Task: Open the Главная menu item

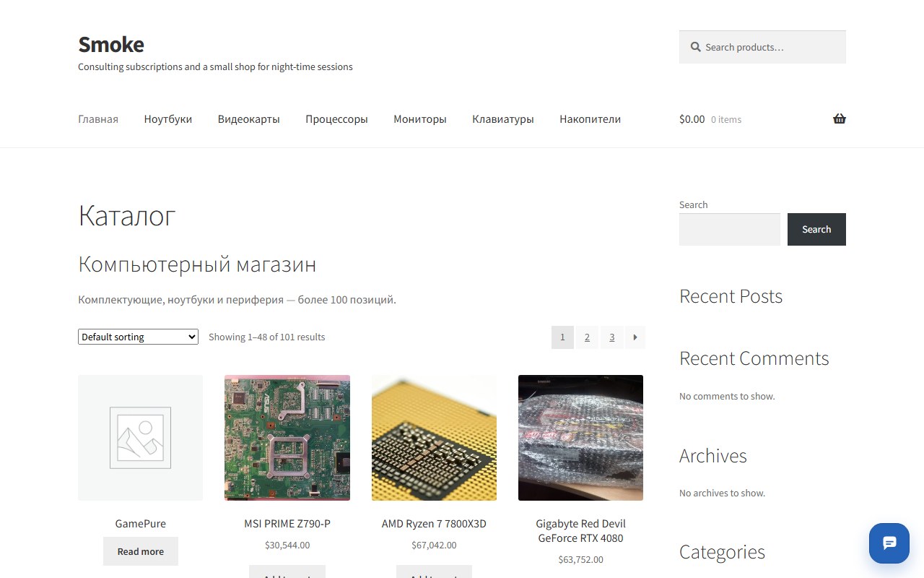Action: [x=98, y=119]
